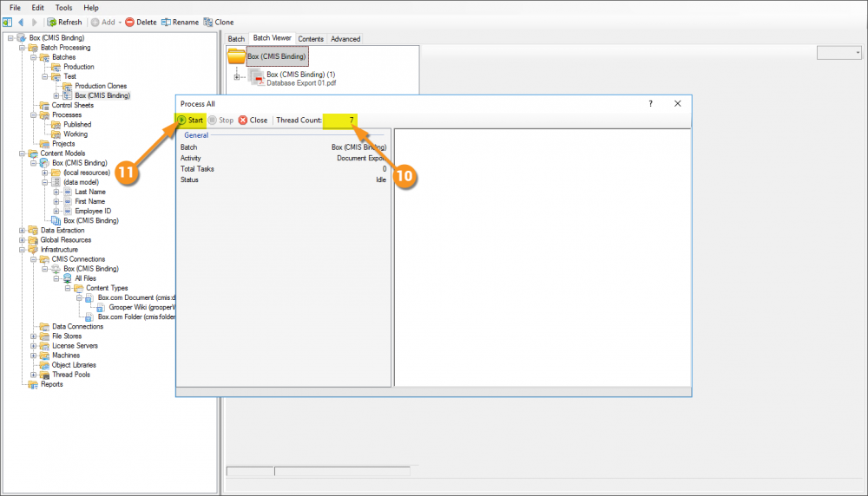Navigate back with the blue left arrow
868x496 pixels.
point(21,23)
